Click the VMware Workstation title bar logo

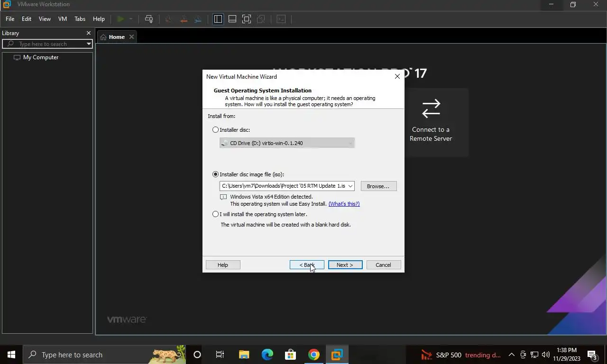(x=7, y=4)
